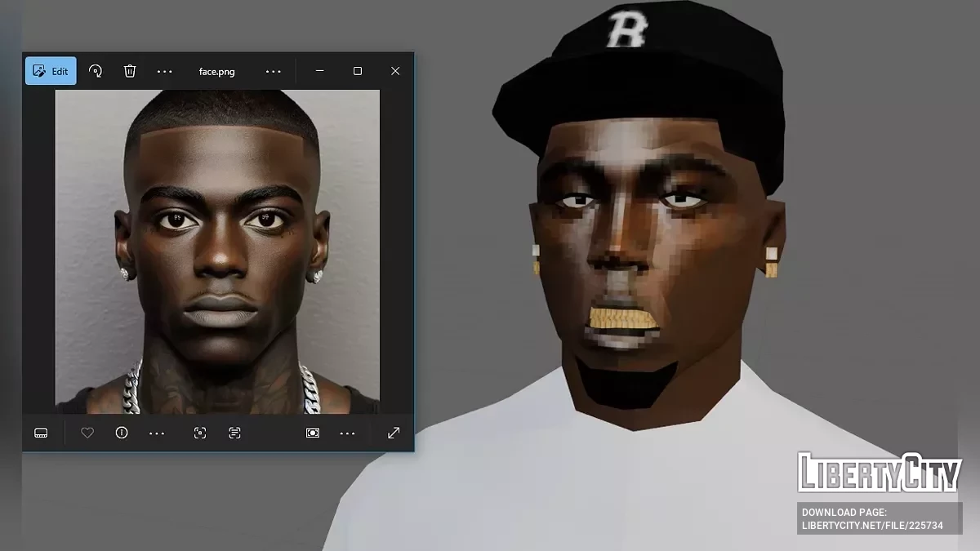Viewport: 980px width, 551px height.
Task: Toggle the filmstrip view
Action: [41, 433]
